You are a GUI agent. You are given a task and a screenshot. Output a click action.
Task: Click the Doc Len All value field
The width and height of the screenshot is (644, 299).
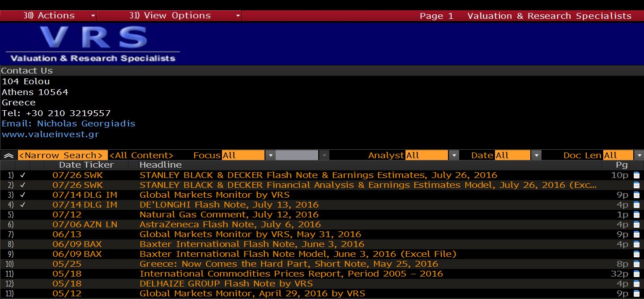[x=618, y=156]
